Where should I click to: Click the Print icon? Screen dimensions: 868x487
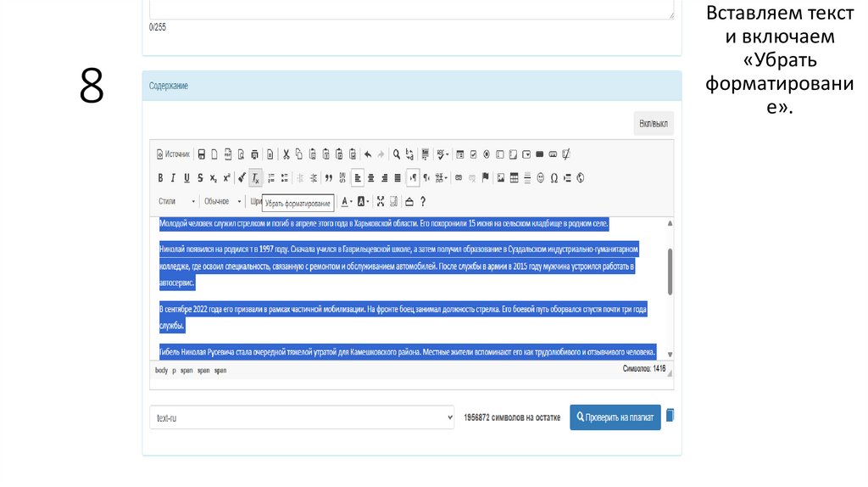254,154
